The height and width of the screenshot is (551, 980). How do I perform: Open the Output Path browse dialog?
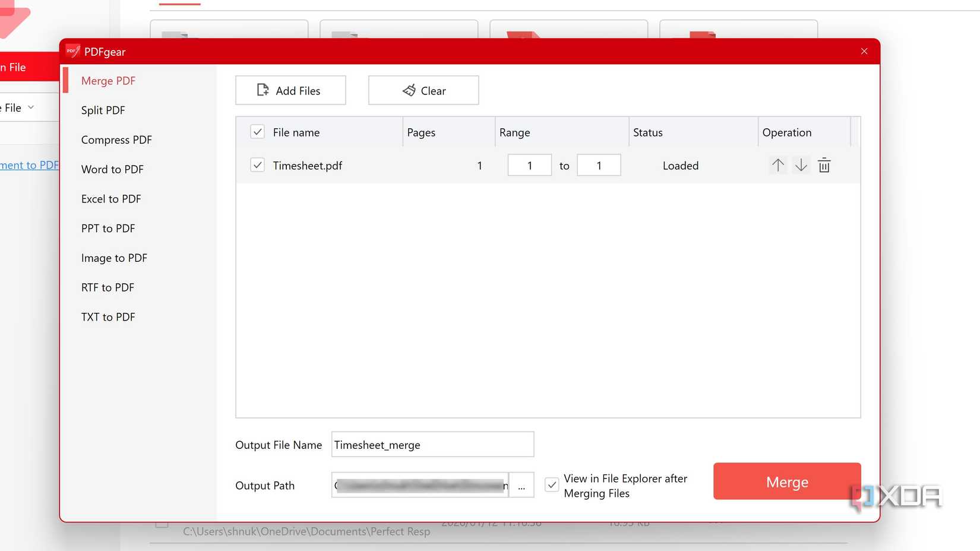point(521,485)
